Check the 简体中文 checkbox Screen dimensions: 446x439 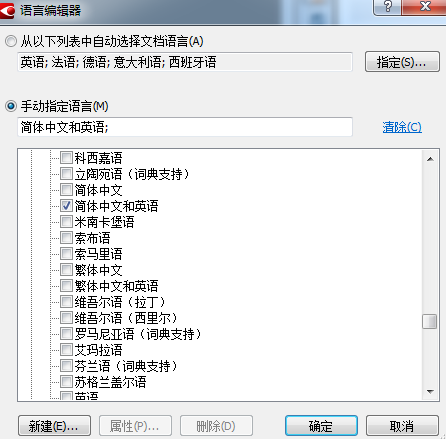point(66,190)
